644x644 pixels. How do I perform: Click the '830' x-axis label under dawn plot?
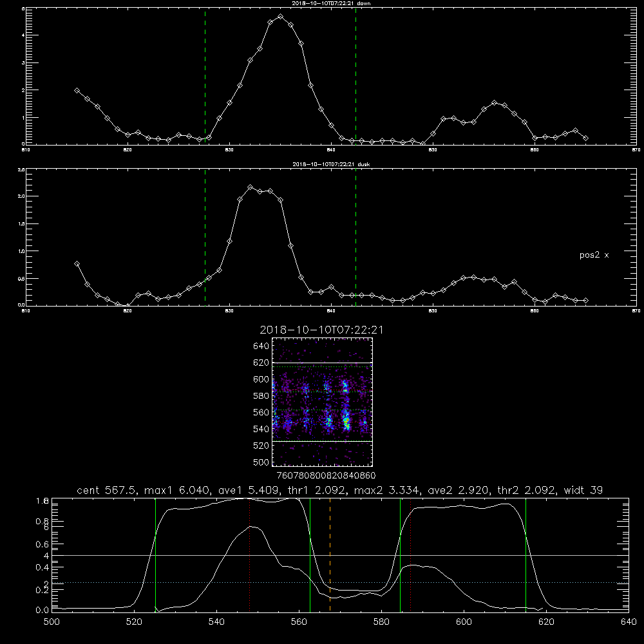coord(229,150)
